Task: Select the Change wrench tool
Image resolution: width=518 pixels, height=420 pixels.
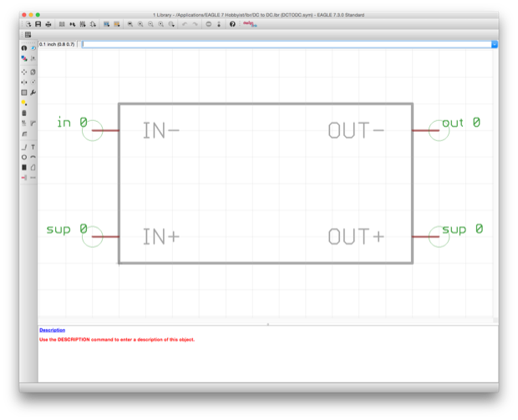Action: [x=33, y=93]
